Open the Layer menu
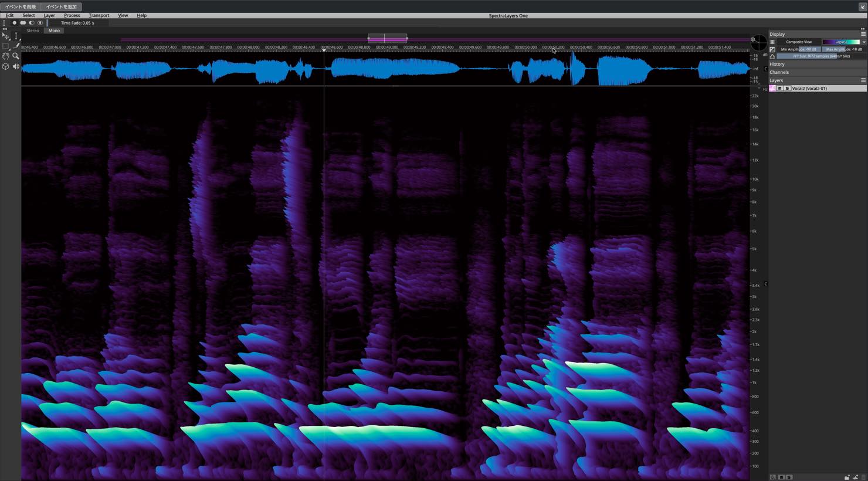The width and height of the screenshot is (868, 481). click(x=49, y=15)
